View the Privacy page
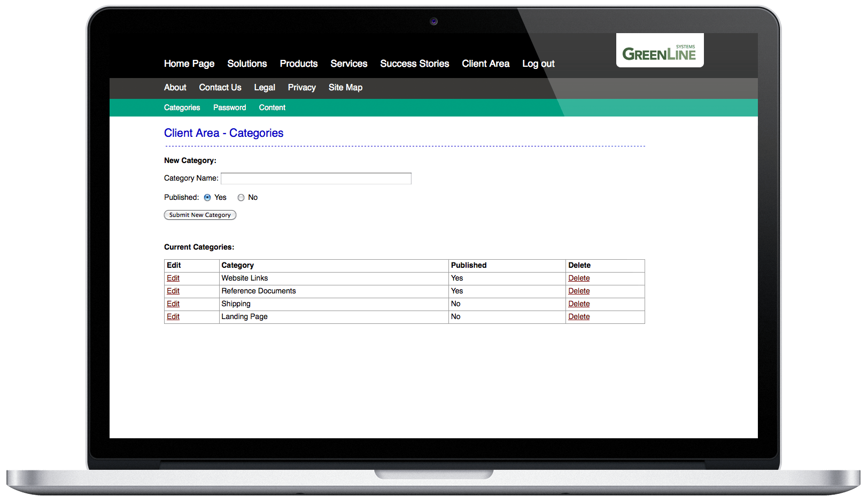 (x=302, y=88)
